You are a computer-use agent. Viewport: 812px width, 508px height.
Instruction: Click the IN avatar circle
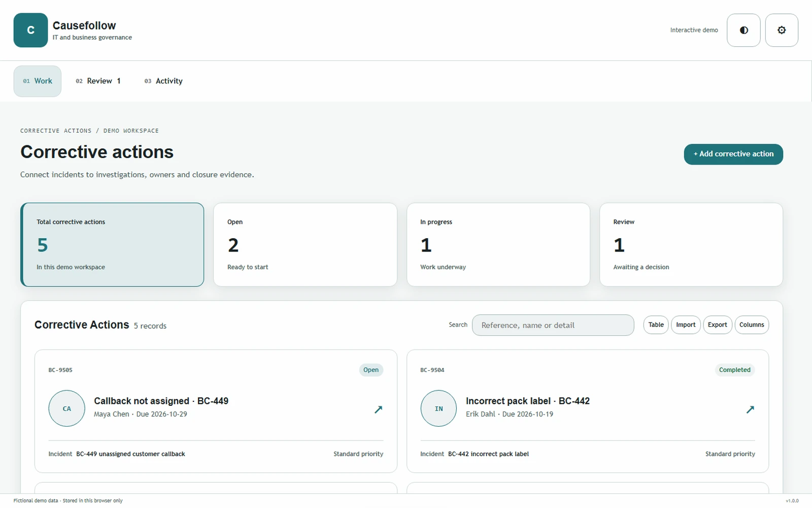(x=438, y=408)
